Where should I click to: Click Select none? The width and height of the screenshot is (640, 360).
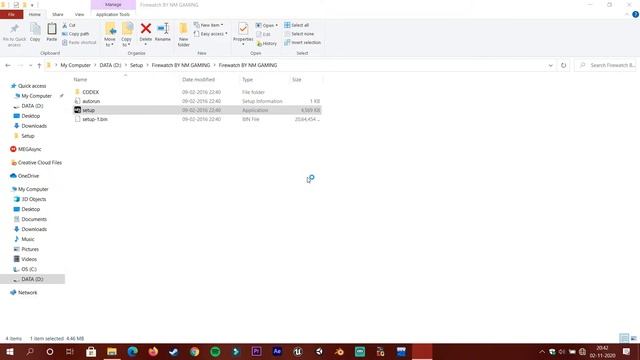click(299, 34)
